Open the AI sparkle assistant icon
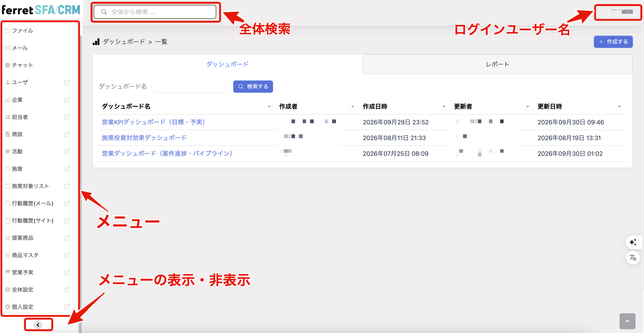 [633, 242]
